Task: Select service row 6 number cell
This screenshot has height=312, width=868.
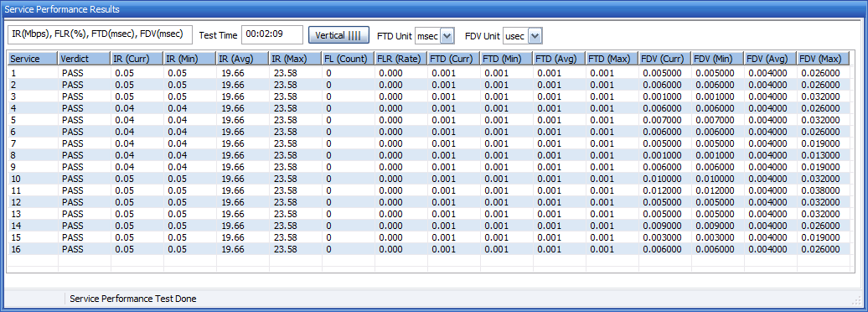Action: [32, 132]
